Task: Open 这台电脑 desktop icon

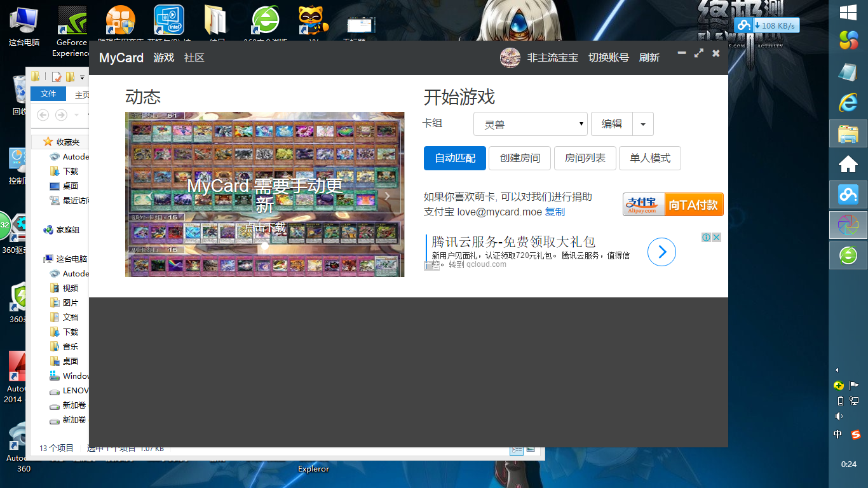Action: coord(24,27)
